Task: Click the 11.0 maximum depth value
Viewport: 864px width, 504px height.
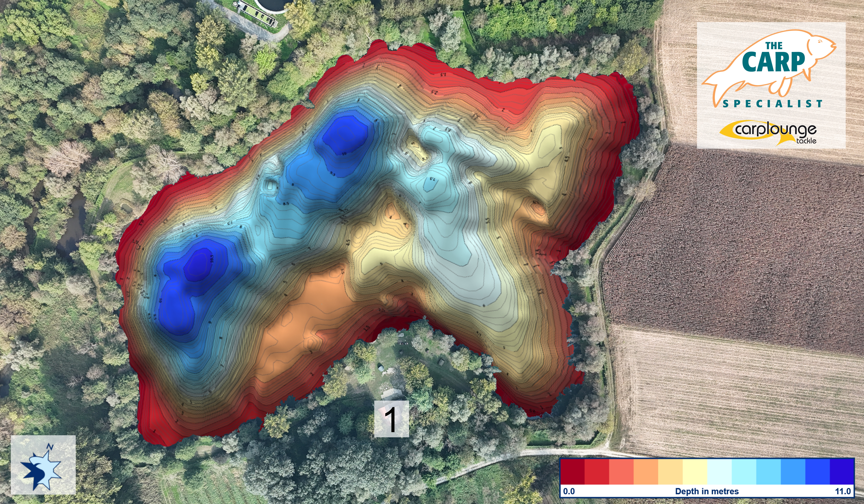Action: pyautogui.click(x=843, y=491)
